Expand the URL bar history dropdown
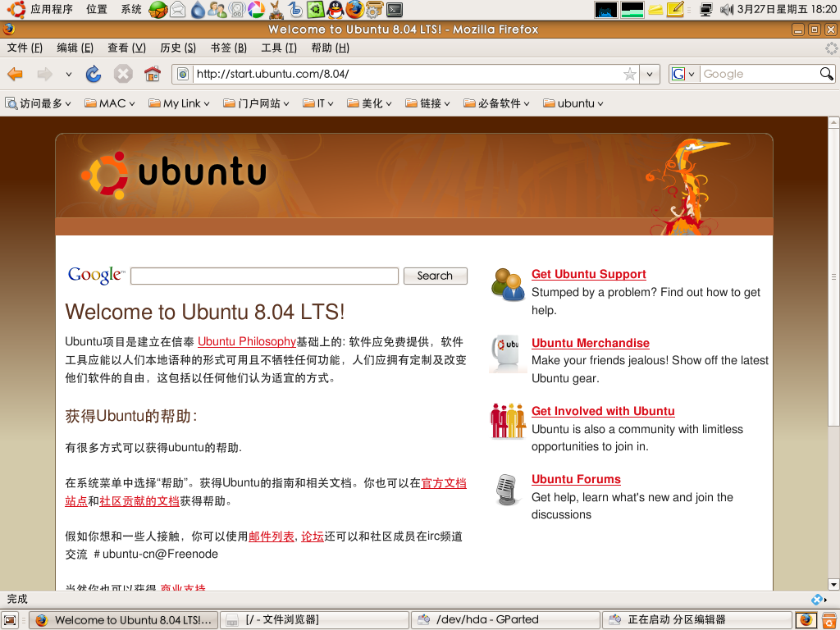The width and height of the screenshot is (840, 630). click(650, 74)
